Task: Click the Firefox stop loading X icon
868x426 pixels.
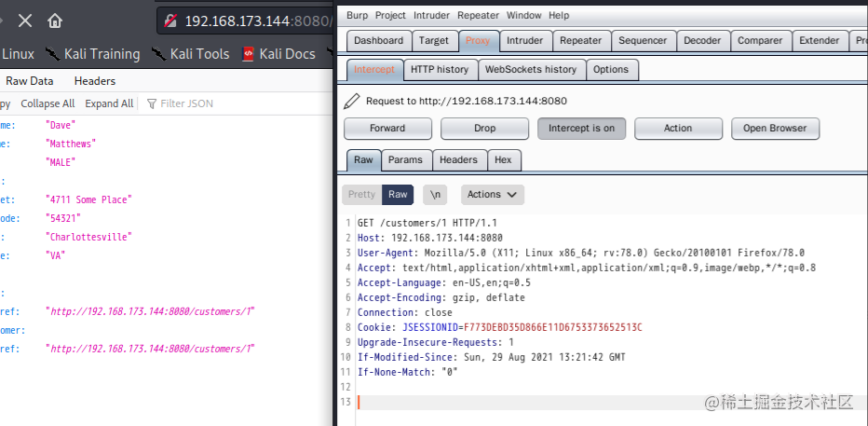Action: 25,21
